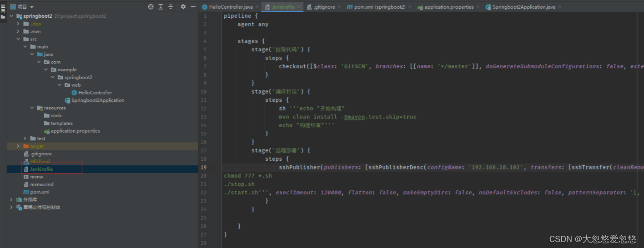Collapse the web package
Screen dimensions: 644x248
(59, 85)
